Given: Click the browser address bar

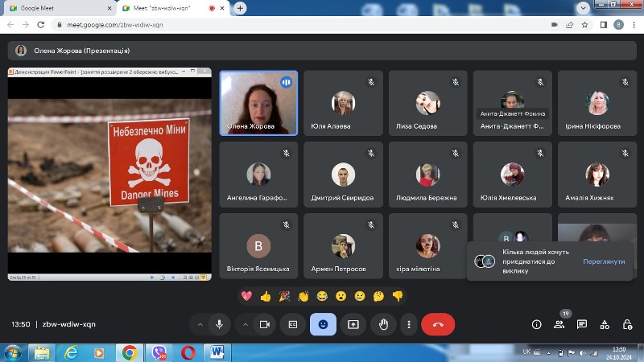Looking at the screenshot, I should pos(304,25).
